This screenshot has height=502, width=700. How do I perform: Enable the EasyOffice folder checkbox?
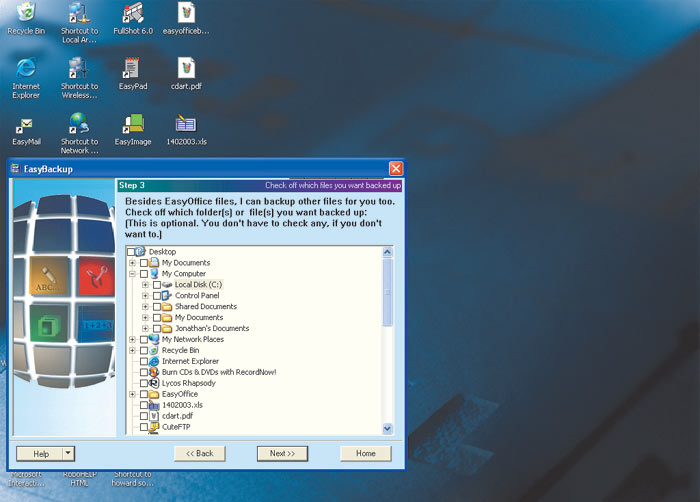coord(144,394)
